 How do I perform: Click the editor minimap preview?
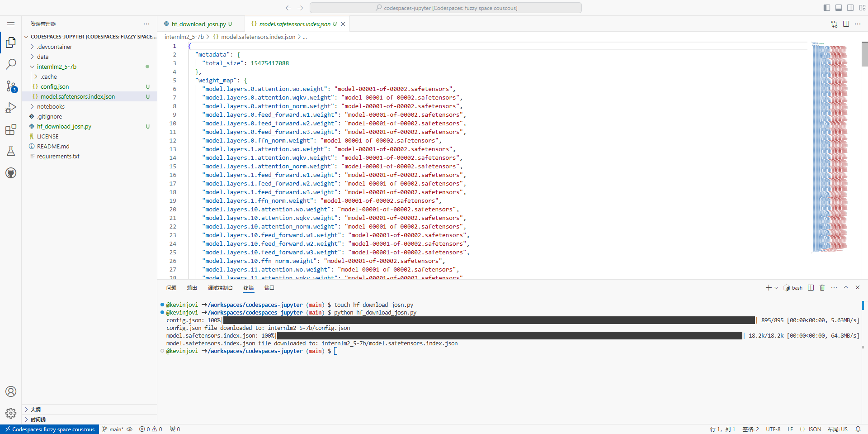click(x=830, y=147)
